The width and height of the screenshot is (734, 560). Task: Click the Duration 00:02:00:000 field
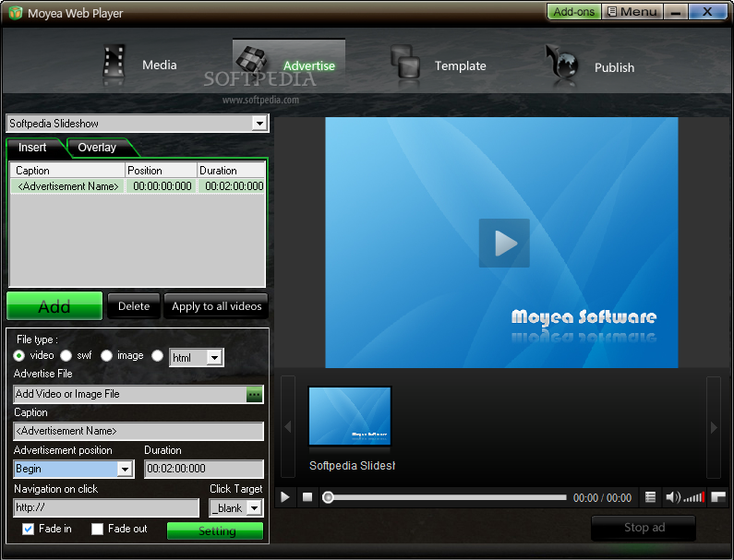coord(204,469)
